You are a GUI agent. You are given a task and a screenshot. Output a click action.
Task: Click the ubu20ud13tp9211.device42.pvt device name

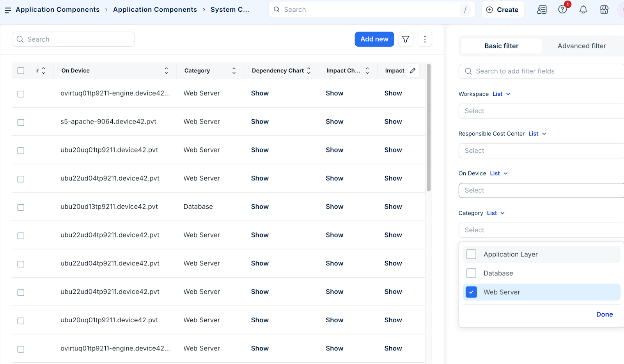pos(109,207)
